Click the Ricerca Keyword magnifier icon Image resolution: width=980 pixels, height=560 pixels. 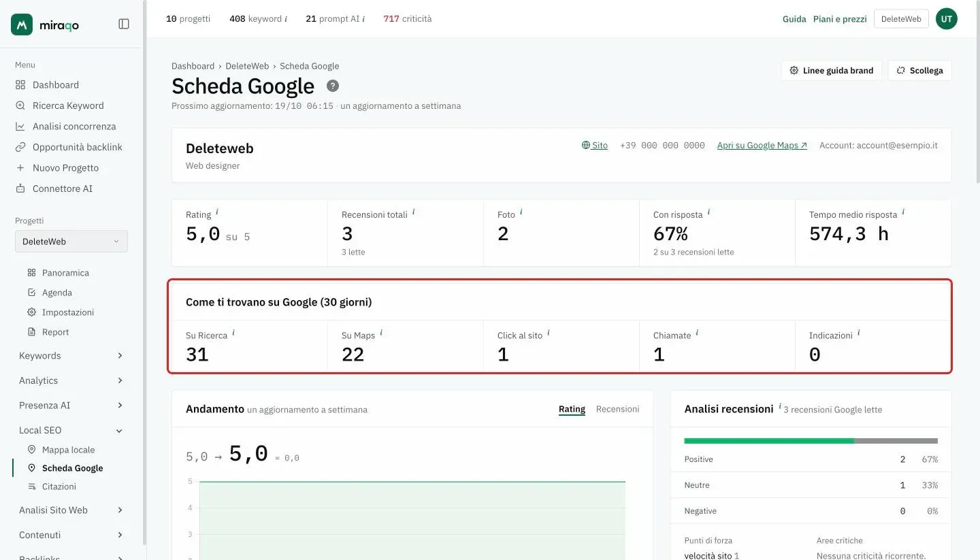pyautogui.click(x=20, y=105)
